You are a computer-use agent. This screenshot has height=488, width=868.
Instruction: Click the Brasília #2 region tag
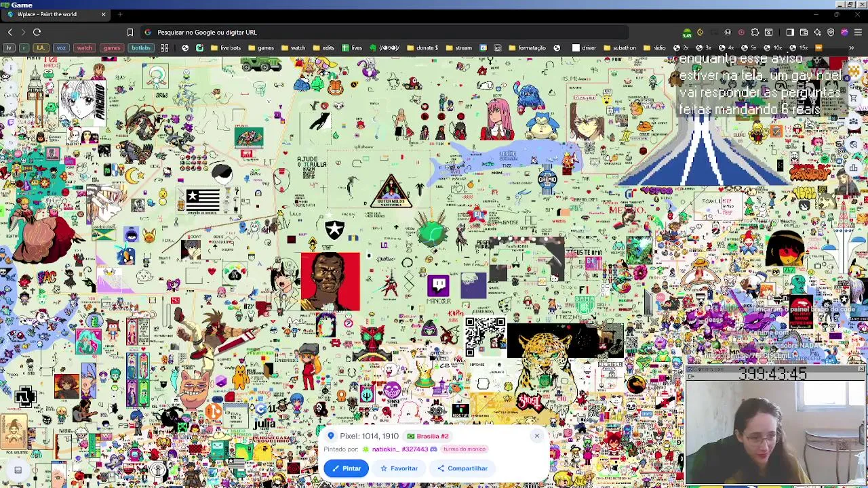(x=427, y=436)
